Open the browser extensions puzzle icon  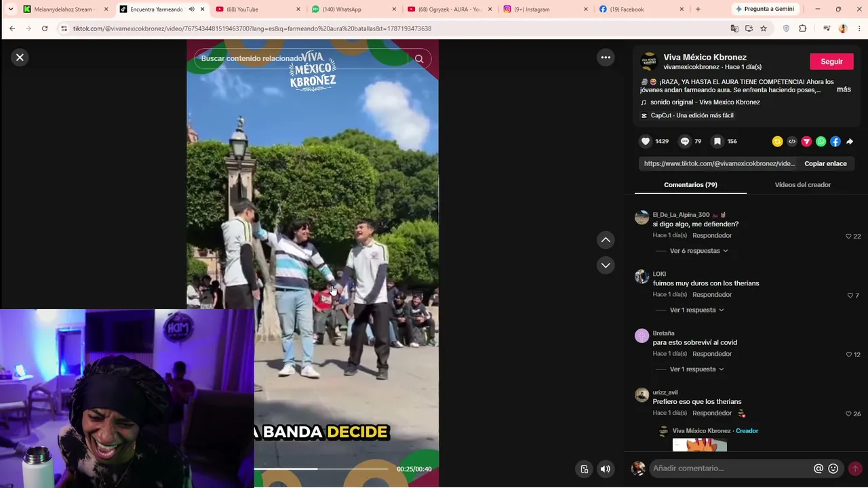(803, 28)
